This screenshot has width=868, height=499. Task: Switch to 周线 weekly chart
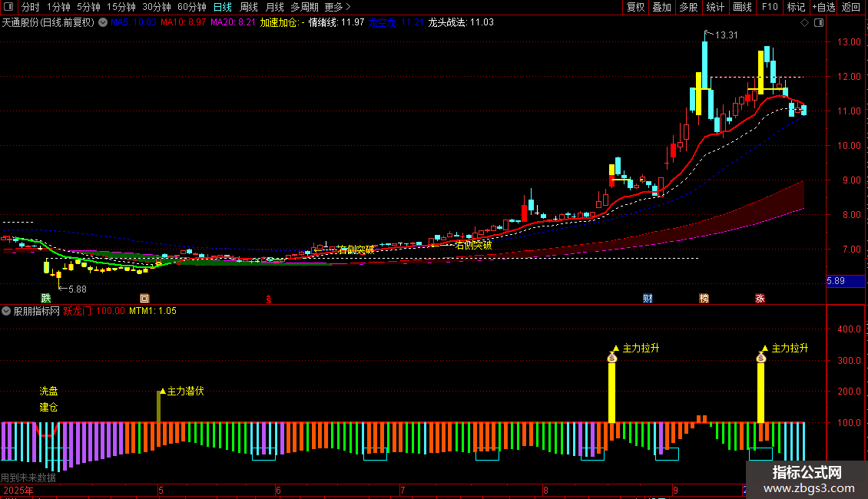pyautogui.click(x=249, y=7)
